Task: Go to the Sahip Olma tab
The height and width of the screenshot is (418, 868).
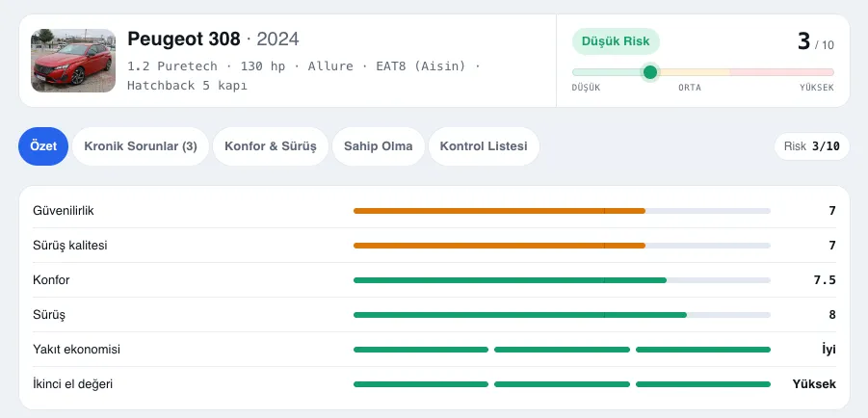Action: pyautogui.click(x=378, y=146)
